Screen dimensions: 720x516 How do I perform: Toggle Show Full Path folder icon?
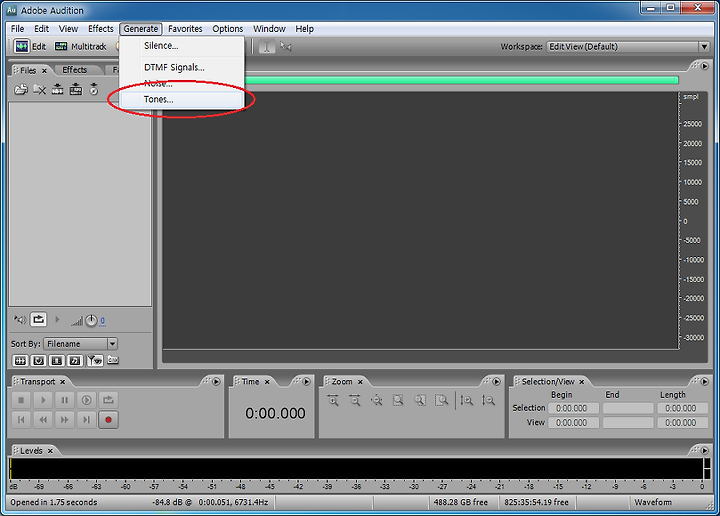113,360
